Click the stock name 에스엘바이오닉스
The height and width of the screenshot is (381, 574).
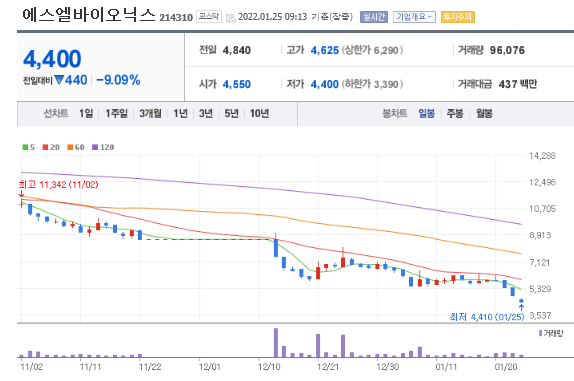[89, 15]
